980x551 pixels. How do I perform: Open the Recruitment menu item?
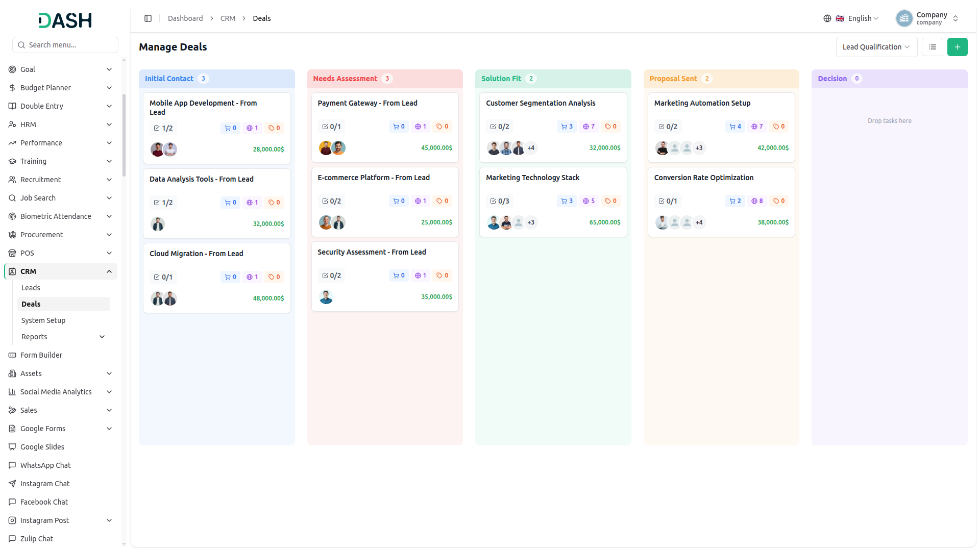(61, 180)
